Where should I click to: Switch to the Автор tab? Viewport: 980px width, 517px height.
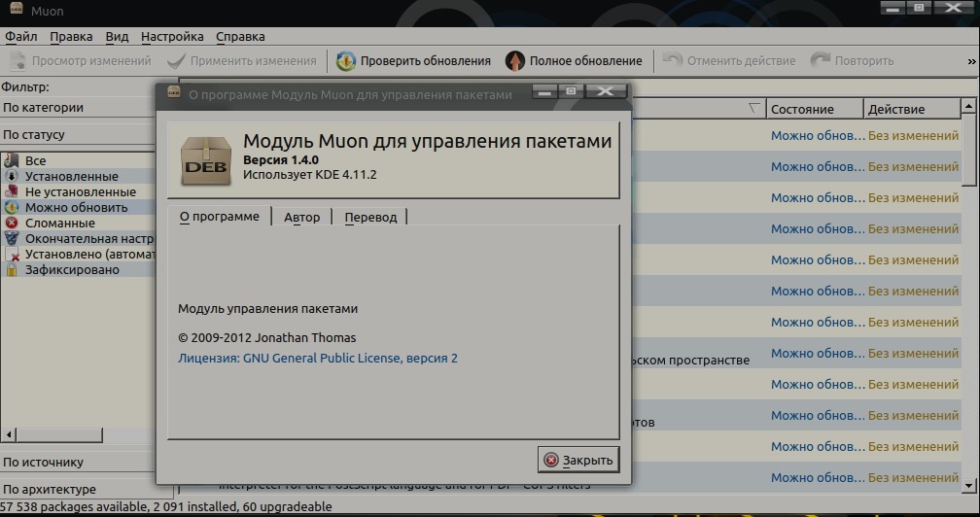(x=301, y=218)
